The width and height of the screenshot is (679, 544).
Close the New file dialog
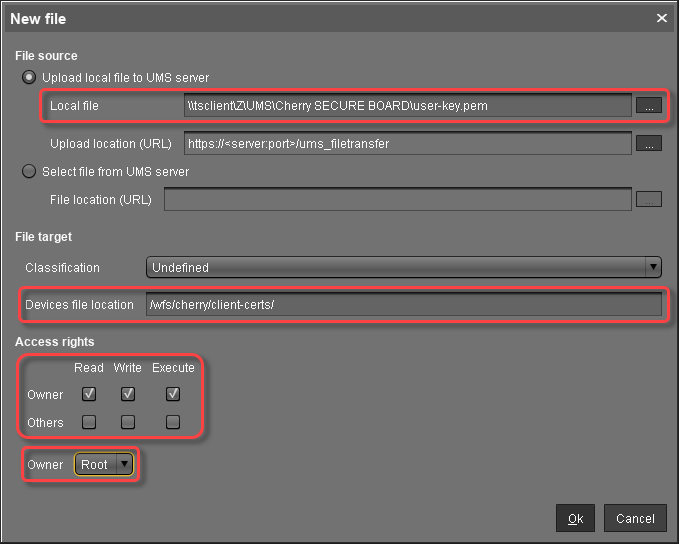[661, 18]
